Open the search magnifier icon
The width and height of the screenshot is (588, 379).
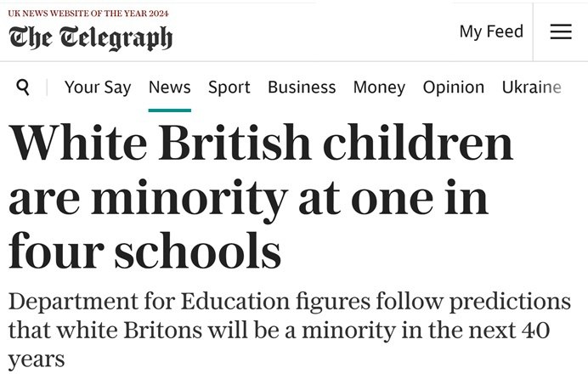[x=23, y=87]
